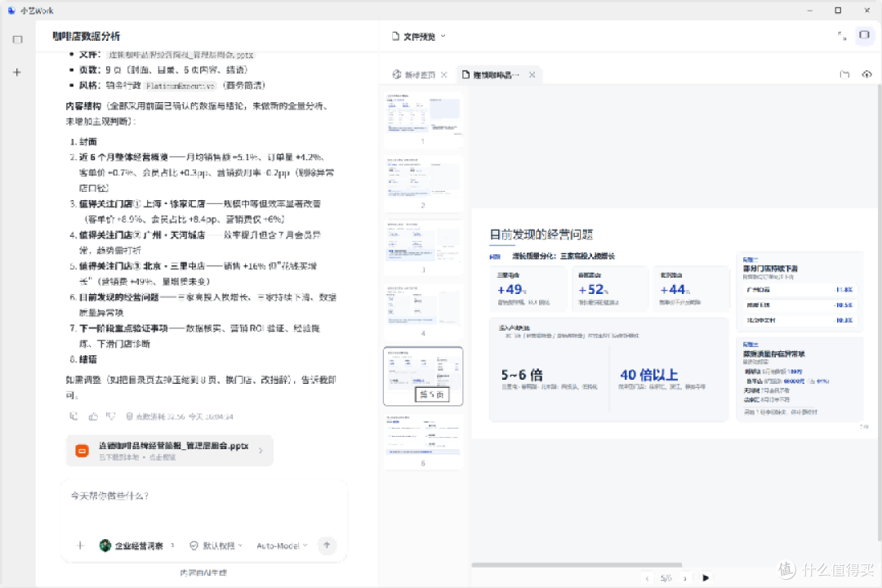This screenshot has height=588, width=882.
Task: Click the shield check permission icon
Action: coord(194,546)
